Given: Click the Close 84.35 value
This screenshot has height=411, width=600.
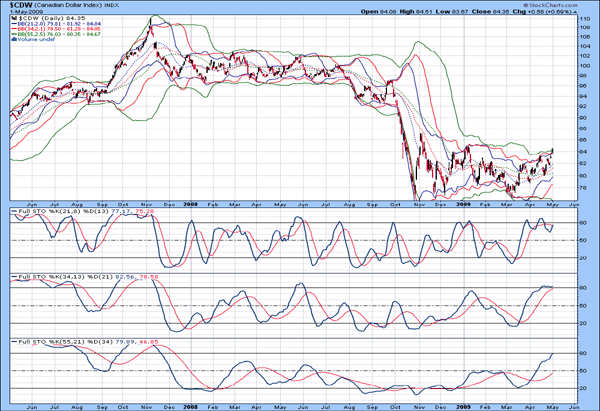Looking at the screenshot, I should coord(511,12).
